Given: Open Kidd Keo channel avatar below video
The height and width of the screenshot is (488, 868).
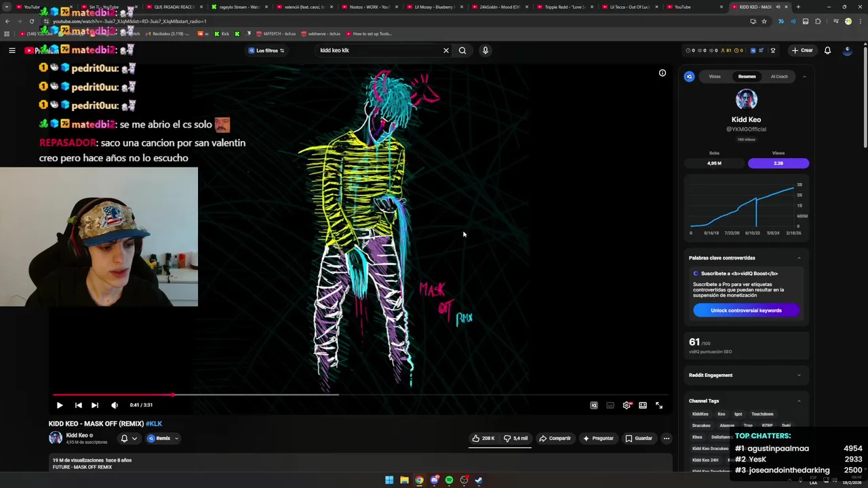Looking at the screenshot, I should click(56, 438).
